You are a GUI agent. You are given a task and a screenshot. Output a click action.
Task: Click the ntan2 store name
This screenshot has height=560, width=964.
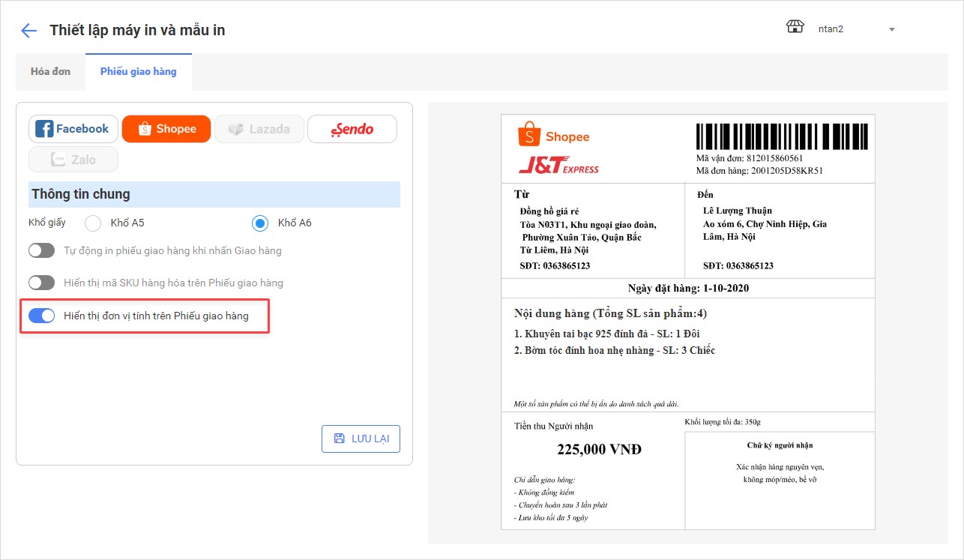tap(831, 29)
